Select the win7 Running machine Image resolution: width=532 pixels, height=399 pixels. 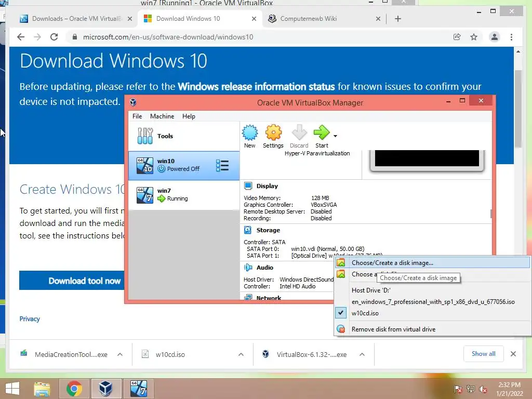(x=184, y=195)
